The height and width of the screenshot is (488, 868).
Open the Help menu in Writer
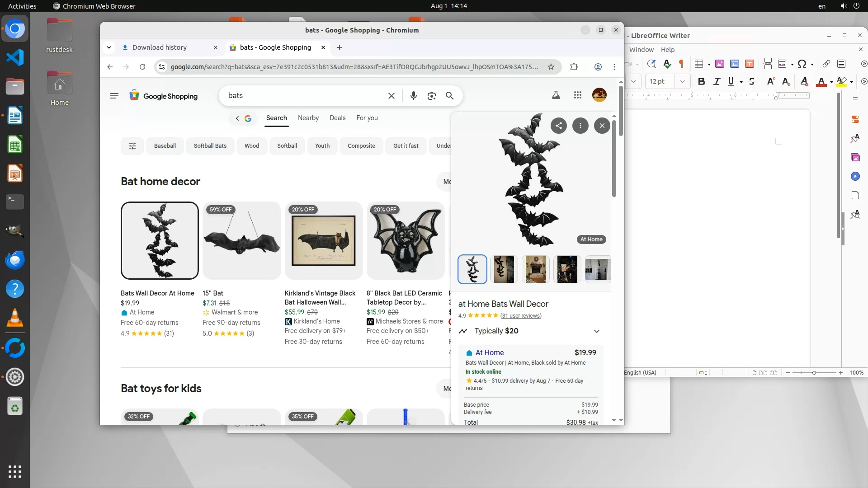(667, 50)
